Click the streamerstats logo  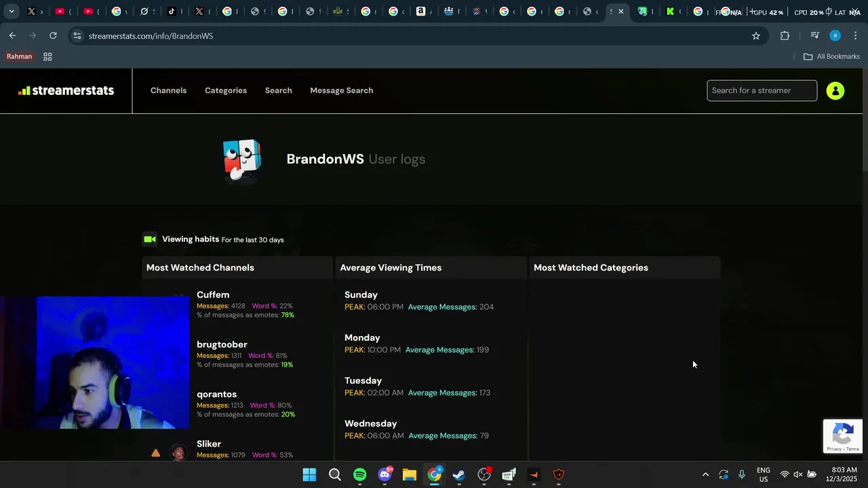[x=66, y=90]
